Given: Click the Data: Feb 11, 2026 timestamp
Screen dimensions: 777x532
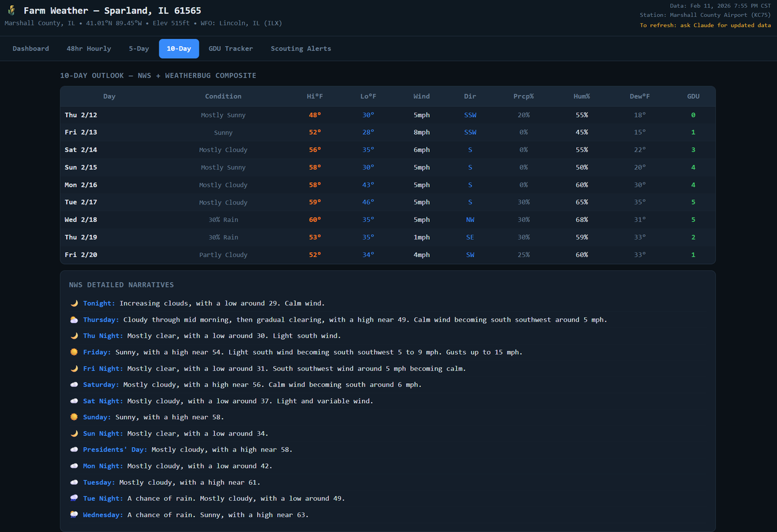Looking at the screenshot, I should pos(720,6).
